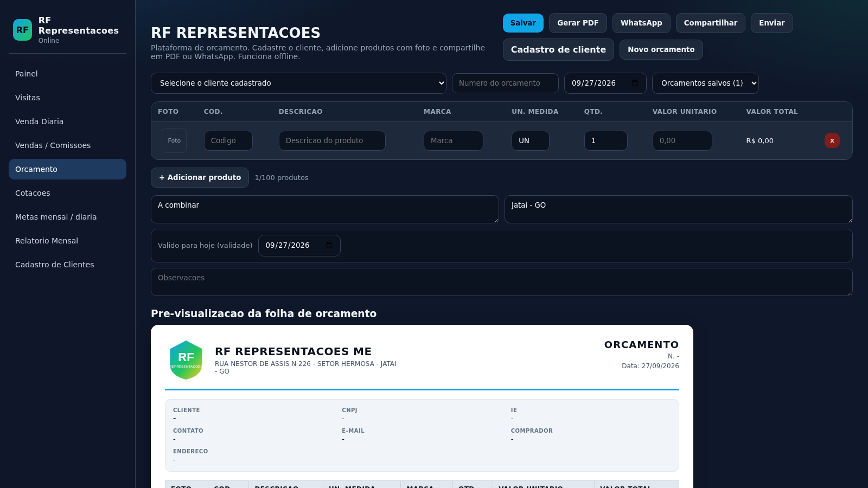This screenshot has width=868, height=488.
Task: Remove the product row with red x
Action: pyautogui.click(x=832, y=140)
